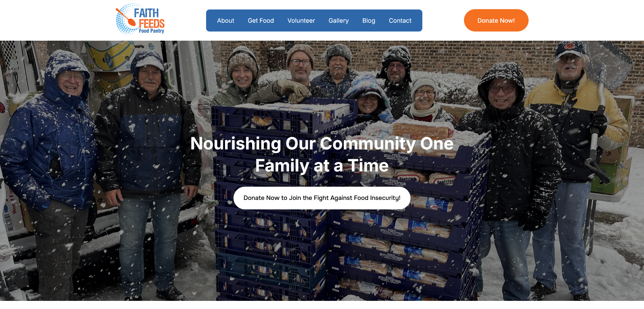Click the Faith Feeds Food Pantry logo
The width and height of the screenshot is (644, 309).
140,19
